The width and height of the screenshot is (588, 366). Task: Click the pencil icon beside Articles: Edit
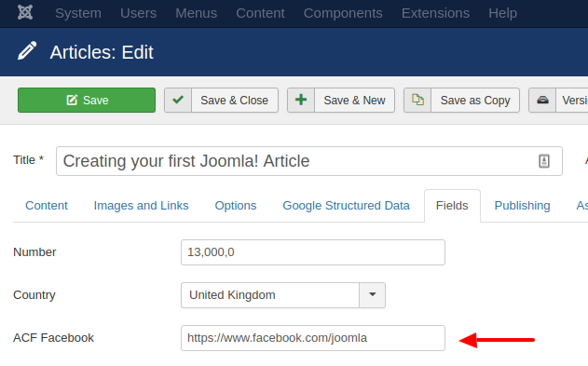(27, 51)
